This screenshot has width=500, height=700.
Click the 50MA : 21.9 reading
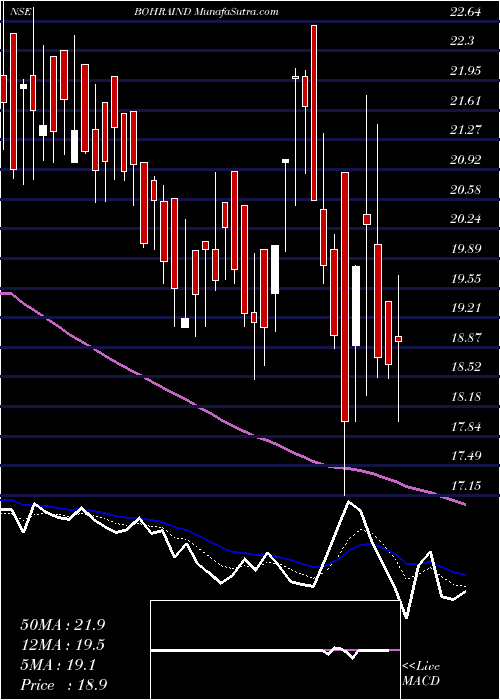coord(63,625)
